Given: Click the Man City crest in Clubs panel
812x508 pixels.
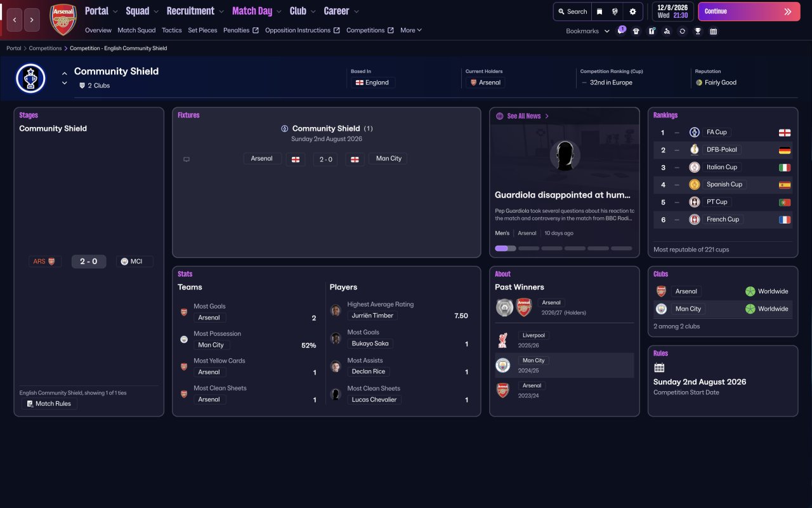Looking at the screenshot, I should point(661,309).
